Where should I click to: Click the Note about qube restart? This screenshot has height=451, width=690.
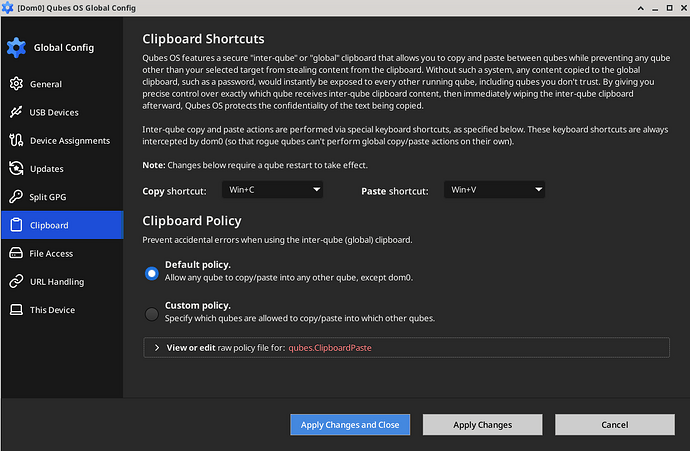coord(255,165)
